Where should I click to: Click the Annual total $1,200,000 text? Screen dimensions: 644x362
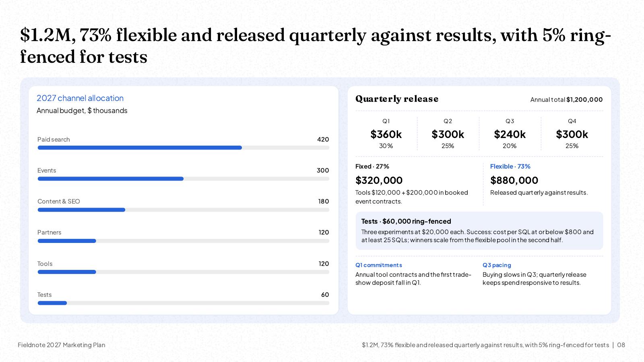566,99
